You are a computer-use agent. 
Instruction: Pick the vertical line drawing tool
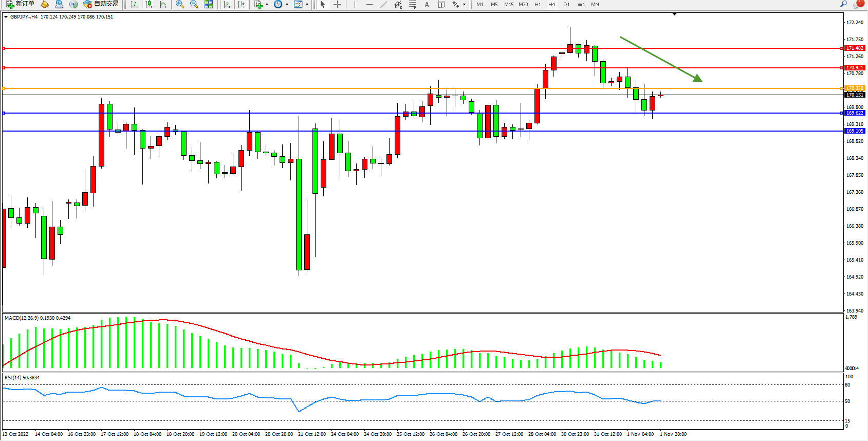[x=355, y=4]
